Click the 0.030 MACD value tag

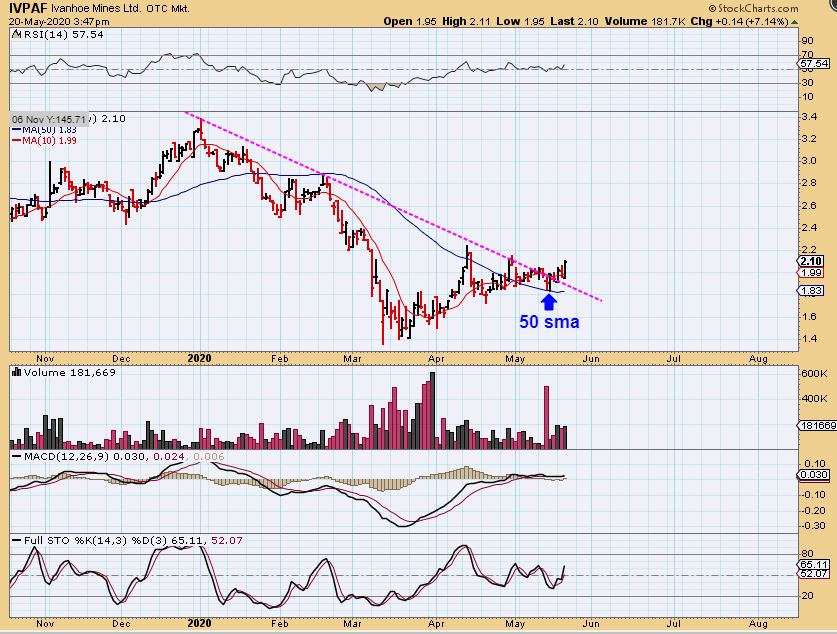pyautogui.click(x=814, y=474)
